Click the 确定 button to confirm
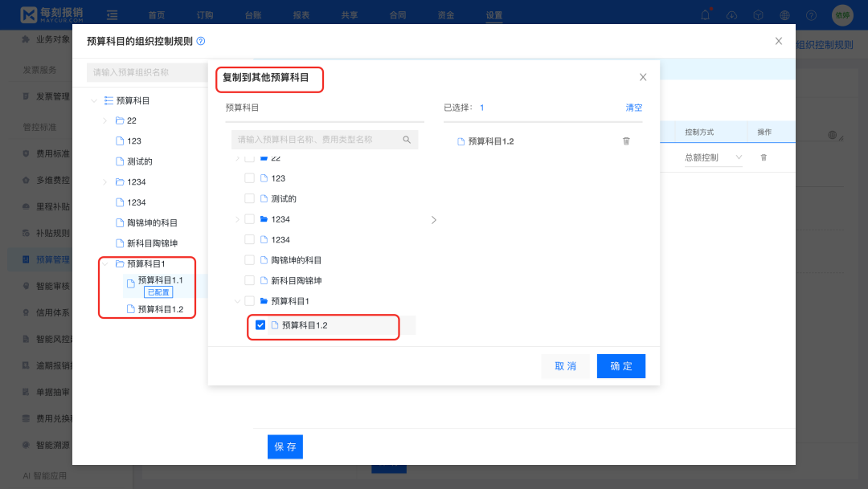This screenshot has width=868, height=489. tap(620, 366)
